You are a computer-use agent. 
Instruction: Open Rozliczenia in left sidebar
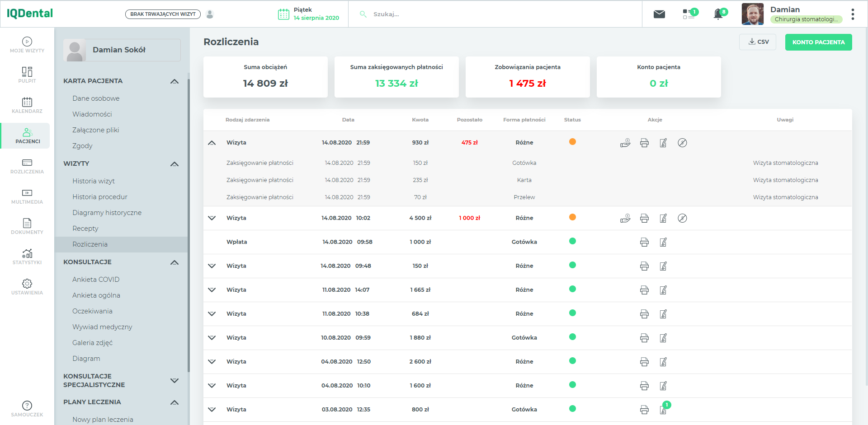(27, 166)
